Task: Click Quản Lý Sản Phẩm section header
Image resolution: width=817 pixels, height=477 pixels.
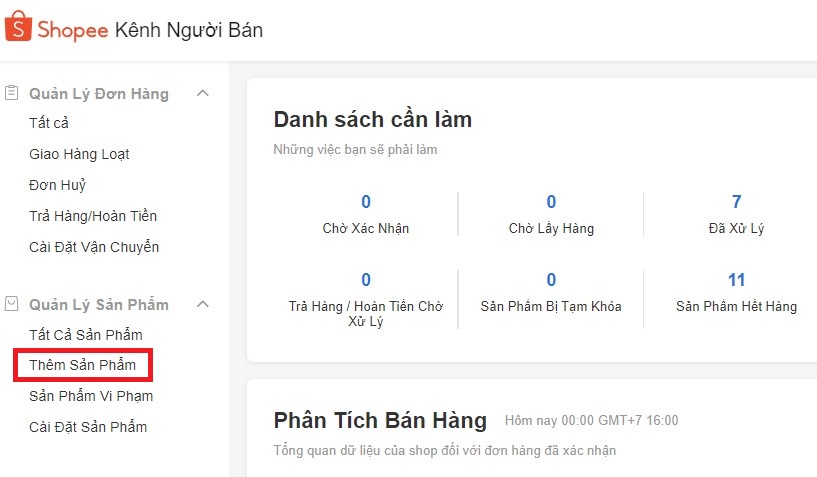Action: pos(99,305)
